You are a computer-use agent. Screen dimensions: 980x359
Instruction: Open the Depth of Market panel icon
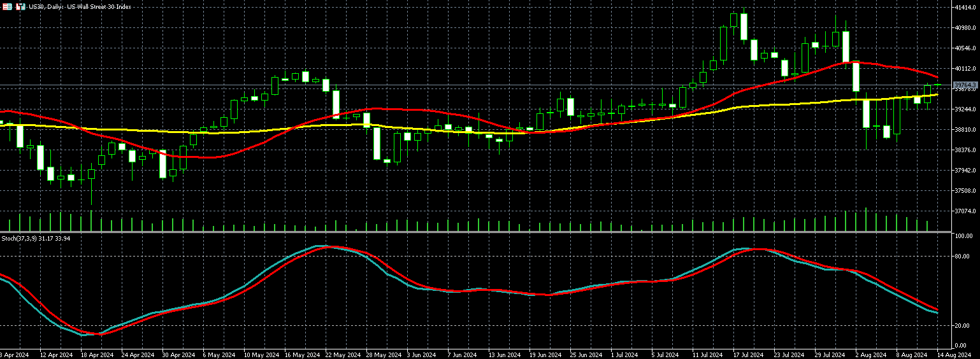pyautogui.click(x=7, y=7)
